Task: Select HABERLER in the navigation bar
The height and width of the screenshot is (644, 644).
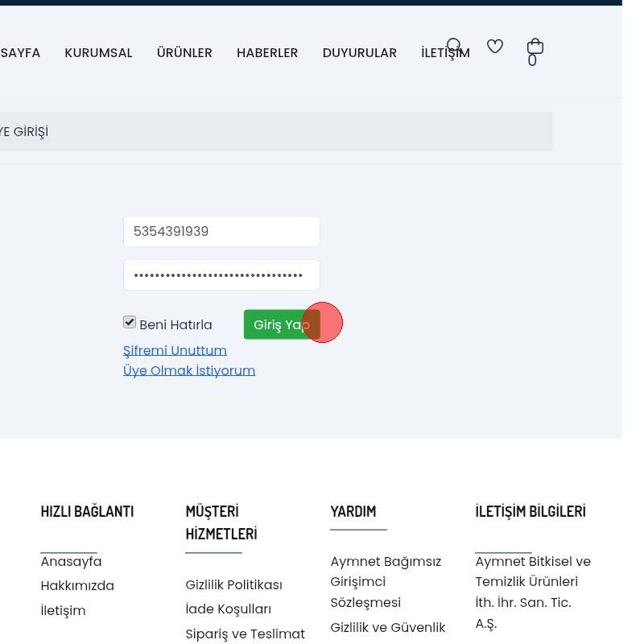Action: pyautogui.click(x=267, y=53)
